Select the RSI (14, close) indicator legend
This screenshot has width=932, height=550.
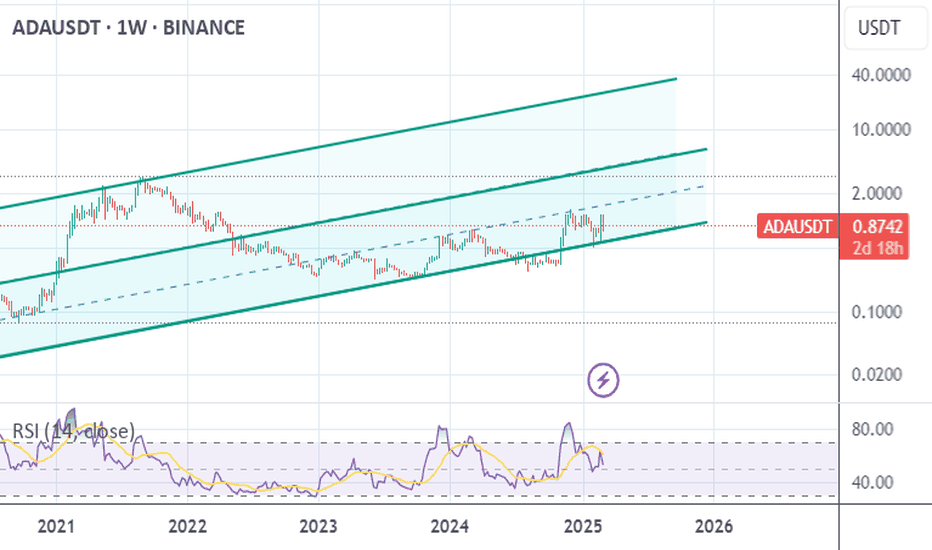point(74,430)
